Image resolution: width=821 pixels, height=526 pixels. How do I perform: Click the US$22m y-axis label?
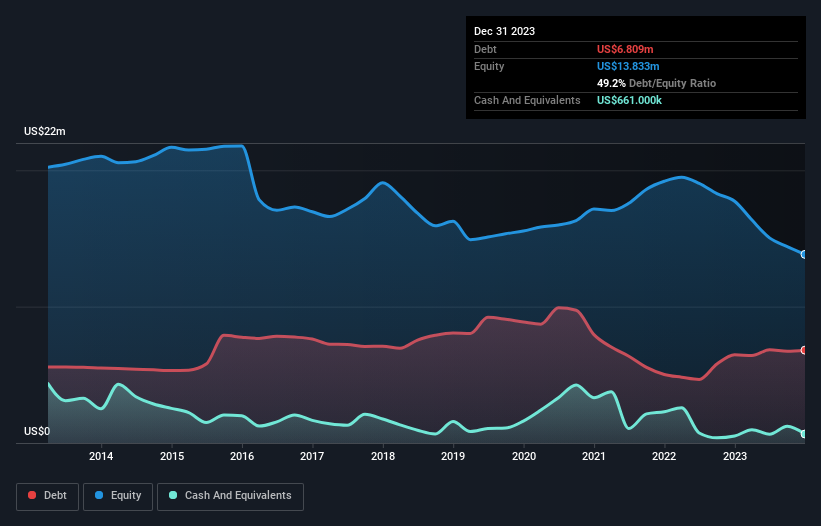45,131
